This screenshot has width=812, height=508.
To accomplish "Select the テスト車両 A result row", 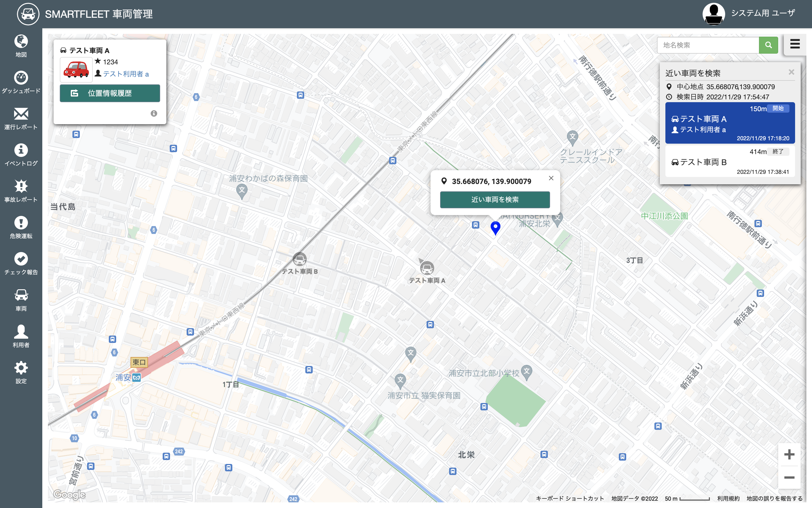I will [730, 123].
